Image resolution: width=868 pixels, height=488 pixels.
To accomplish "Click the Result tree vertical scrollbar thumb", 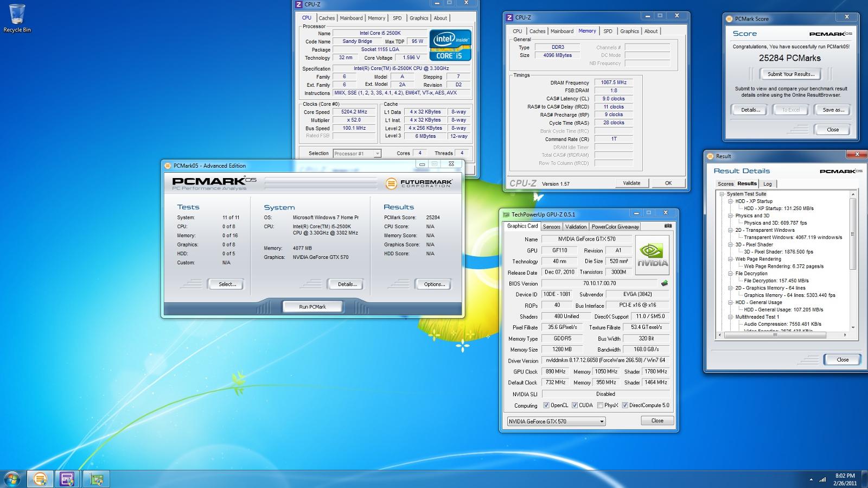I will click(x=853, y=234).
